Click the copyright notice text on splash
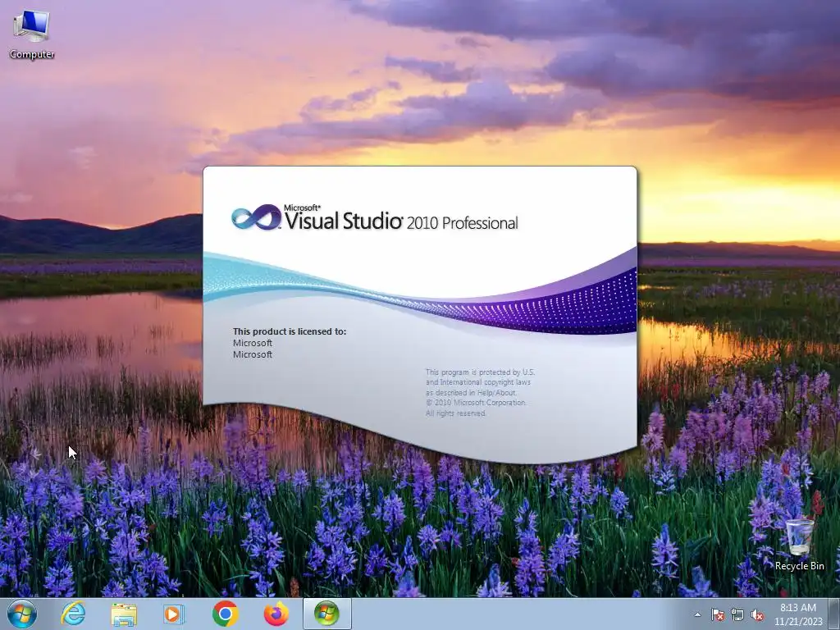 click(480, 393)
